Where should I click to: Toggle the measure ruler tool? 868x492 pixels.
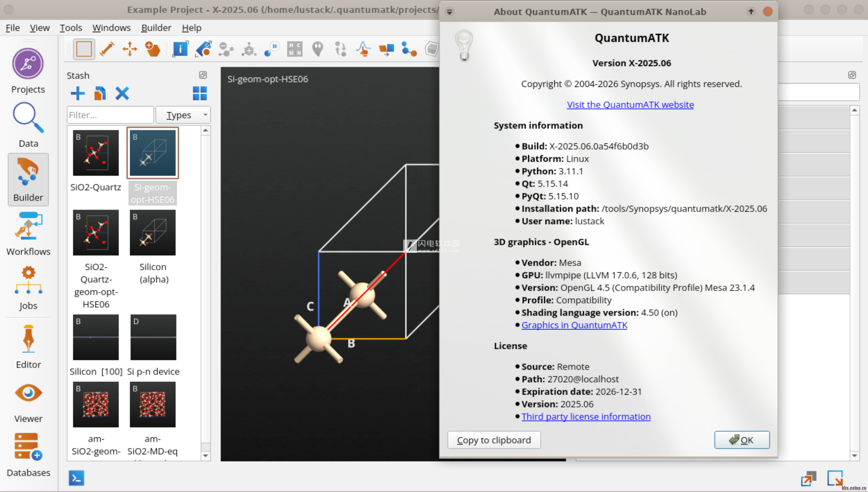(x=107, y=49)
